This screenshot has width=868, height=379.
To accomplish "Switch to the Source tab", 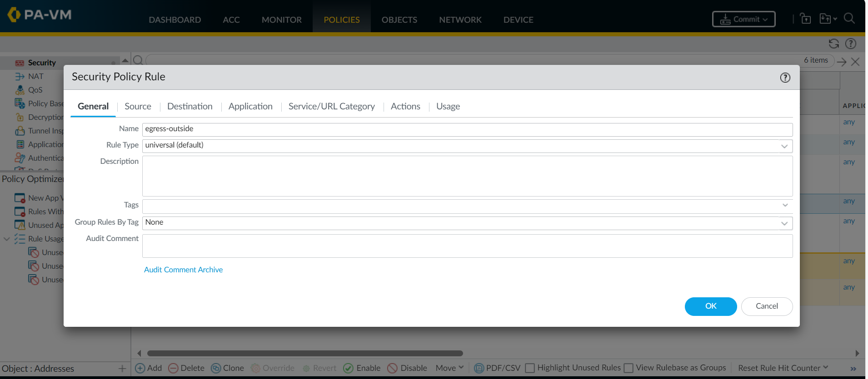I will coord(138,106).
